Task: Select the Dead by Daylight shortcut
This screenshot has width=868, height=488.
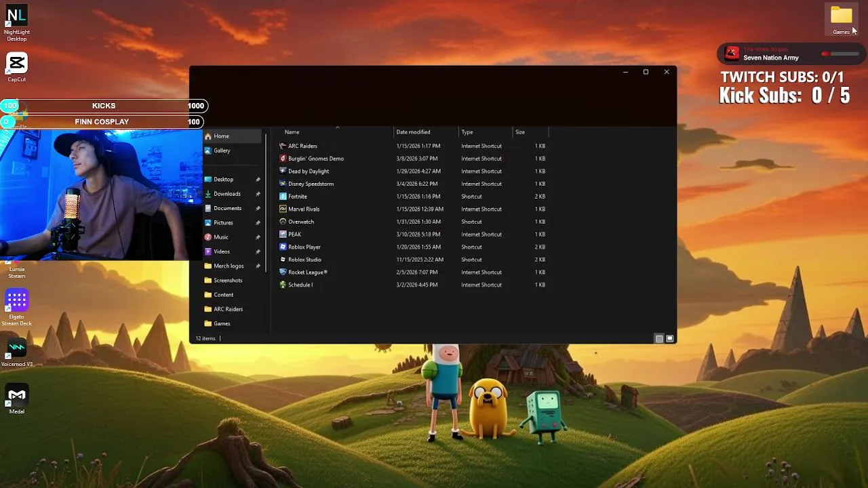Action: pos(304,171)
